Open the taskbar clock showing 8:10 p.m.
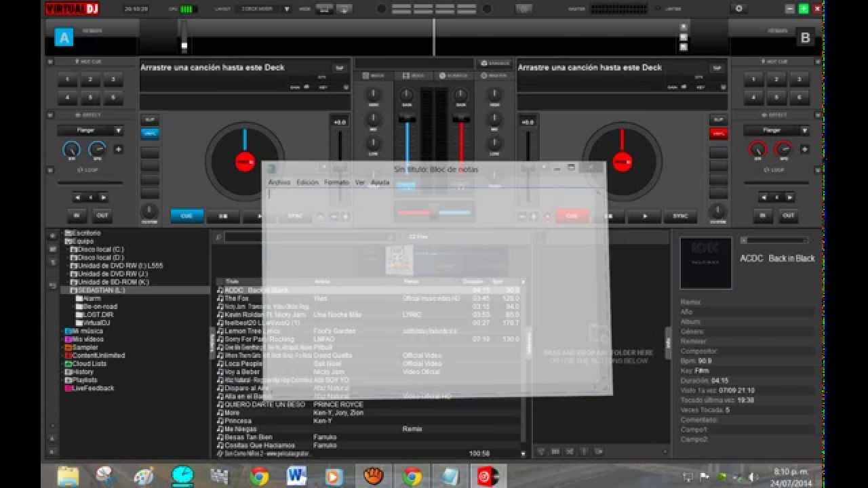Viewport: 868px width, 488px height. [791, 476]
